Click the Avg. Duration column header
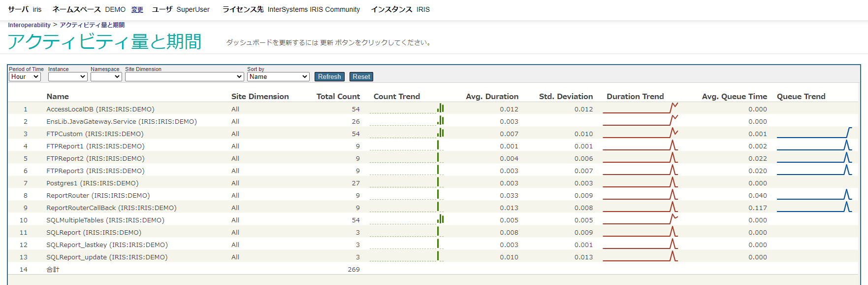This screenshot has width=868, height=285. pyautogui.click(x=492, y=97)
